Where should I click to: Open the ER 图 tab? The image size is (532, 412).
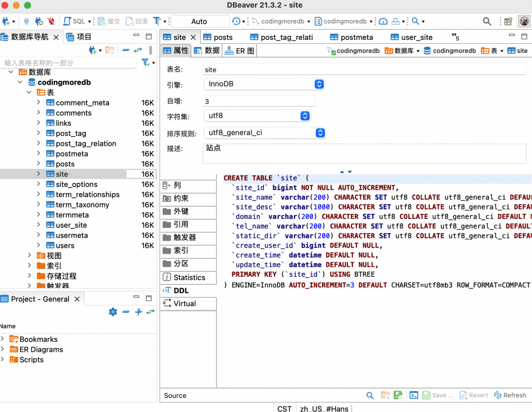(x=240, y=51)
